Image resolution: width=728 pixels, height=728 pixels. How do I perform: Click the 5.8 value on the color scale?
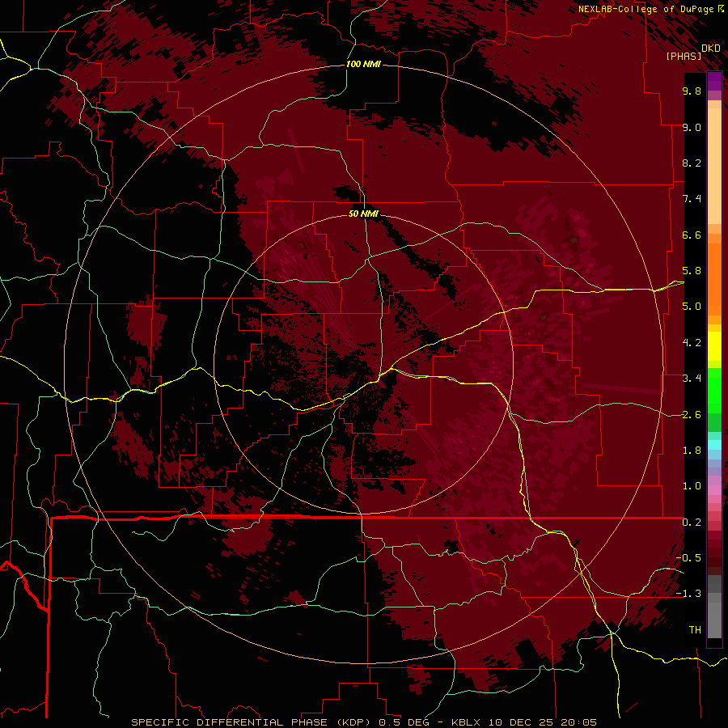click(692, 271)
